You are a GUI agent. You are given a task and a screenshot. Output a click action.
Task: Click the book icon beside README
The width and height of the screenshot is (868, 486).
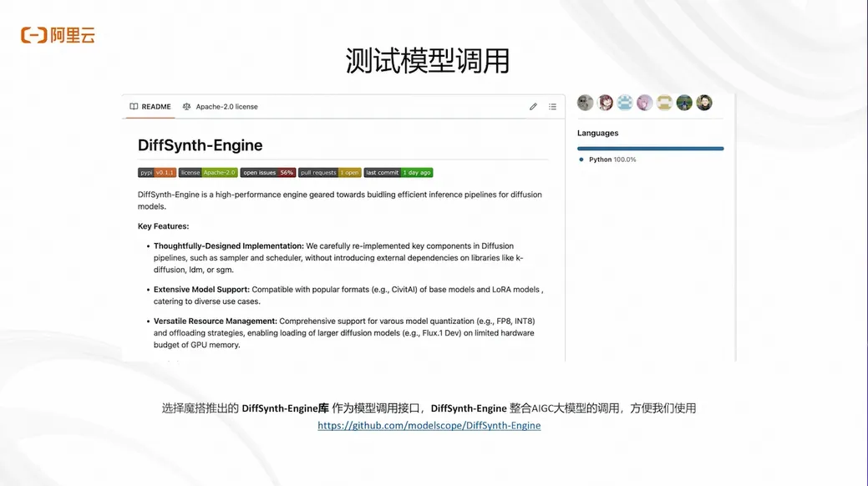(134, 106)
